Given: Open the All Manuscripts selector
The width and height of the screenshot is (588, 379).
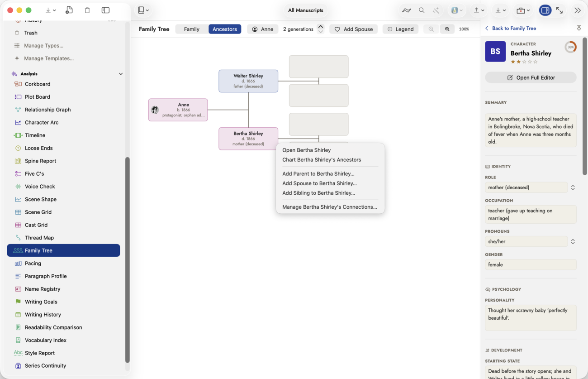Looking at the screenshot, I should pyautogui.click(x=306, y=10).
